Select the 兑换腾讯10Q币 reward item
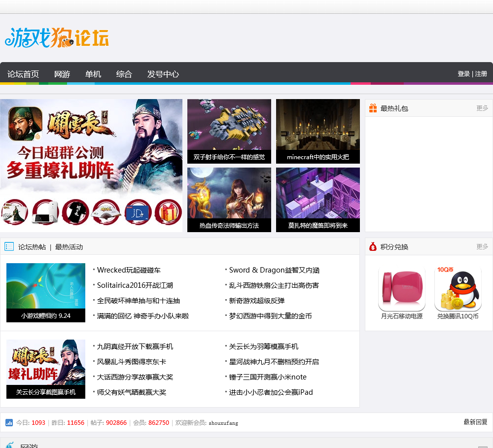The width and height of the screenshot is (493, 448). click(x=458, y=294)
